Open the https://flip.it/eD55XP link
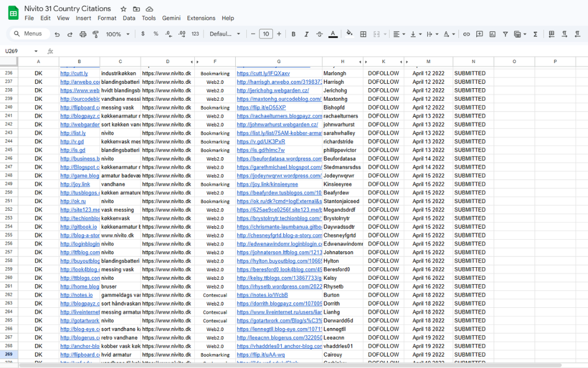 [x=261, y=108]
